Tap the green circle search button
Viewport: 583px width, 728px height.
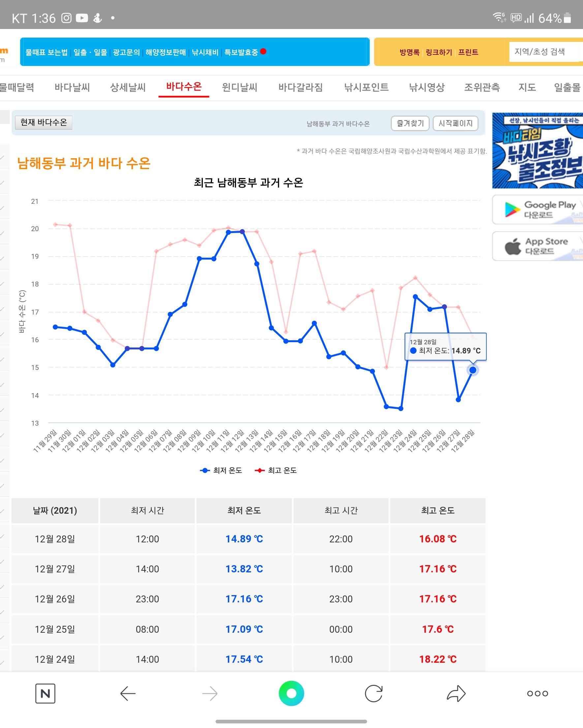[x=291, y=694]
